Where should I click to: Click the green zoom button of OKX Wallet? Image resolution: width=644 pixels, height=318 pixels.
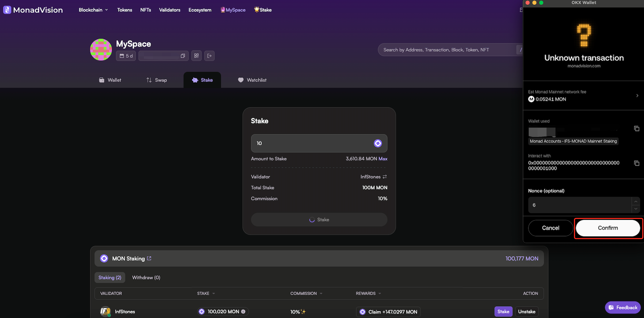pyautogui.click(x=541, y=2)
